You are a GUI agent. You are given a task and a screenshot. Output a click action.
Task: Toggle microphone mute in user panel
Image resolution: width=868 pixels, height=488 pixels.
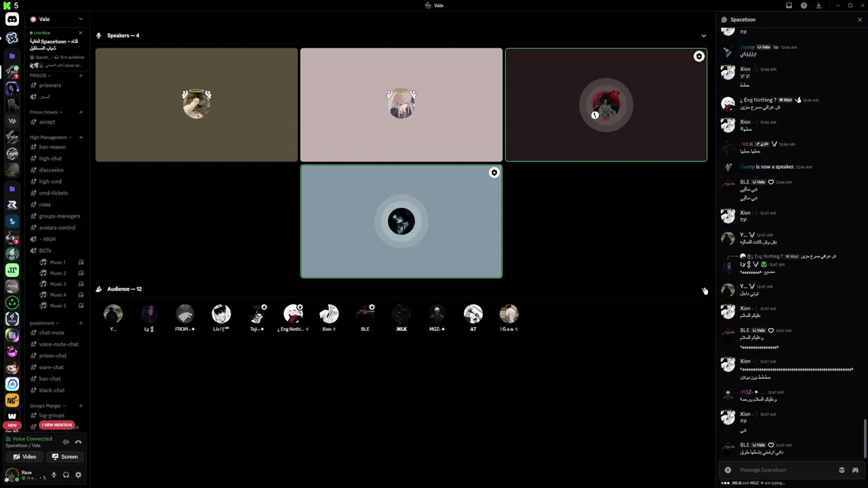(54, 475)
